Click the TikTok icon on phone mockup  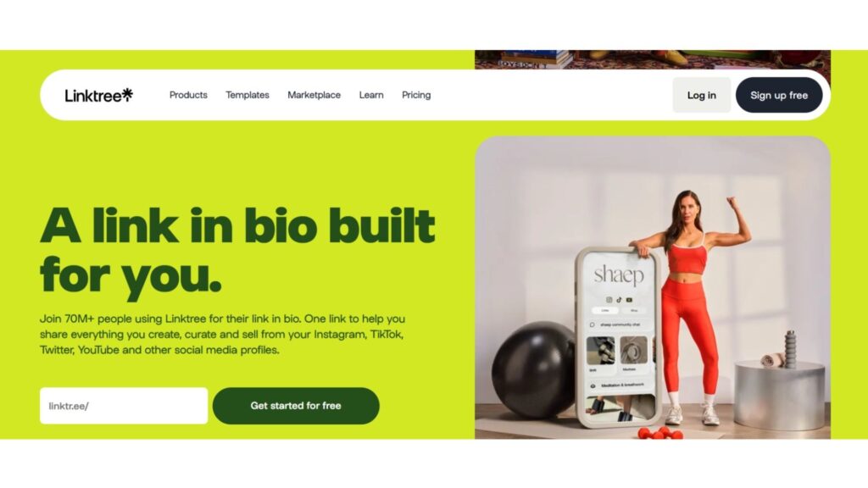[619, 300]
